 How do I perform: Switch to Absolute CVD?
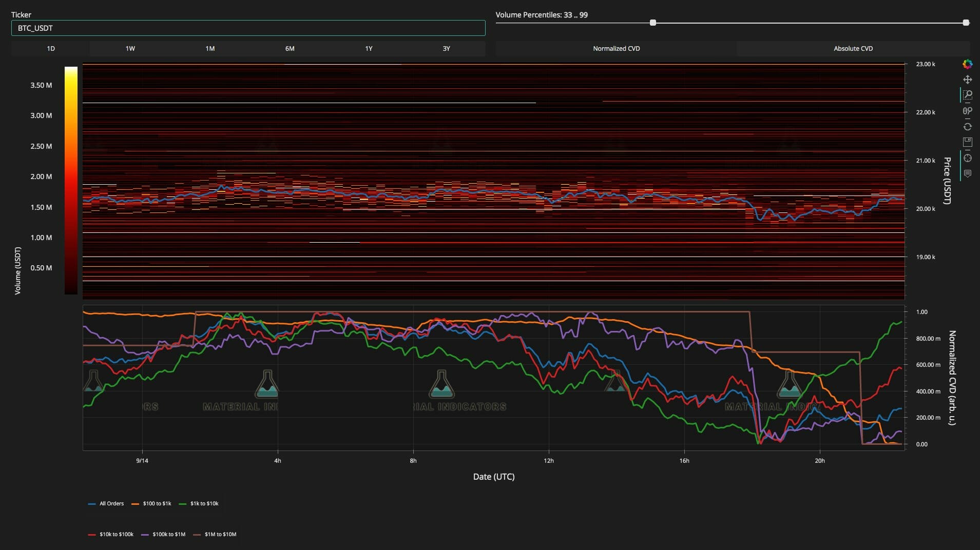pyautogui.click(x=853, y=48)
